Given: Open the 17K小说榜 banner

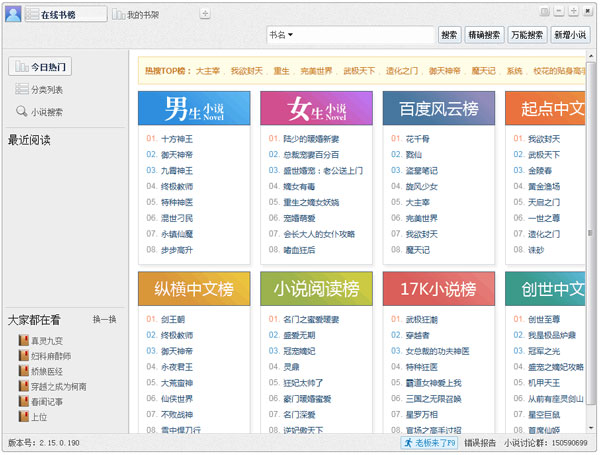Looking at the screenshot, I should (x=439, y=289).
